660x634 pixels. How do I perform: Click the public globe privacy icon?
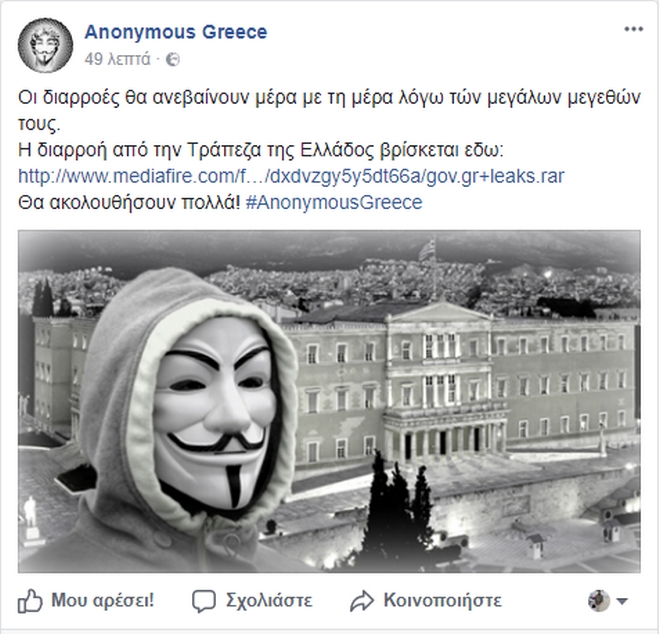[173, 59]
